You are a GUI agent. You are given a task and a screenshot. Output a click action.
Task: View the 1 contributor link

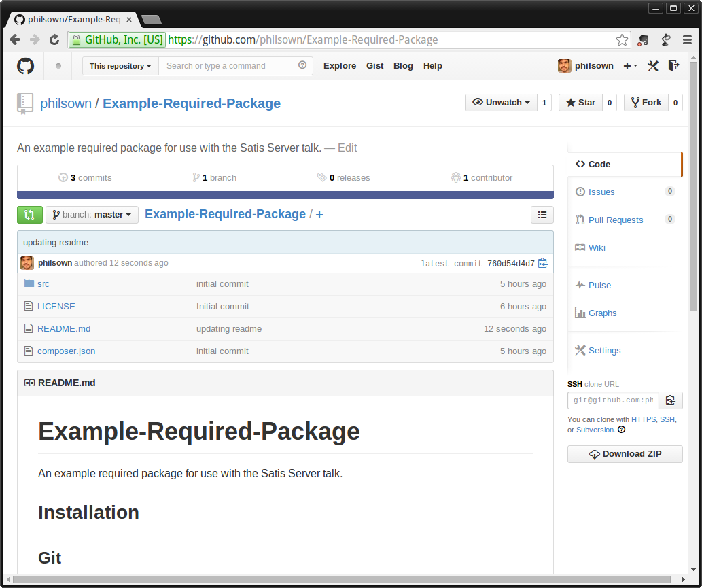[482, 178]
